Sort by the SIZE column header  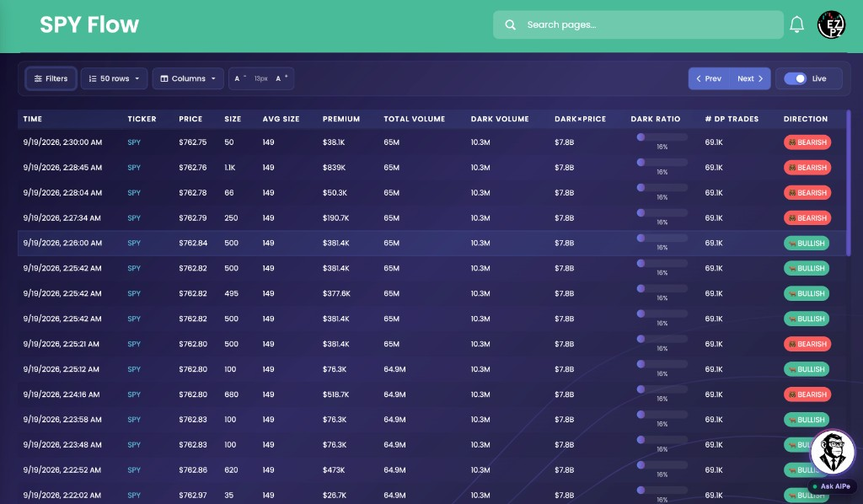click(x=233, y=119)
